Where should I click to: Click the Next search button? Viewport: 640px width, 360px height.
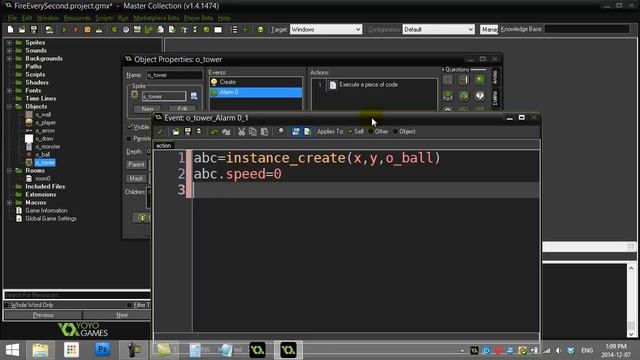coord(117,315)
